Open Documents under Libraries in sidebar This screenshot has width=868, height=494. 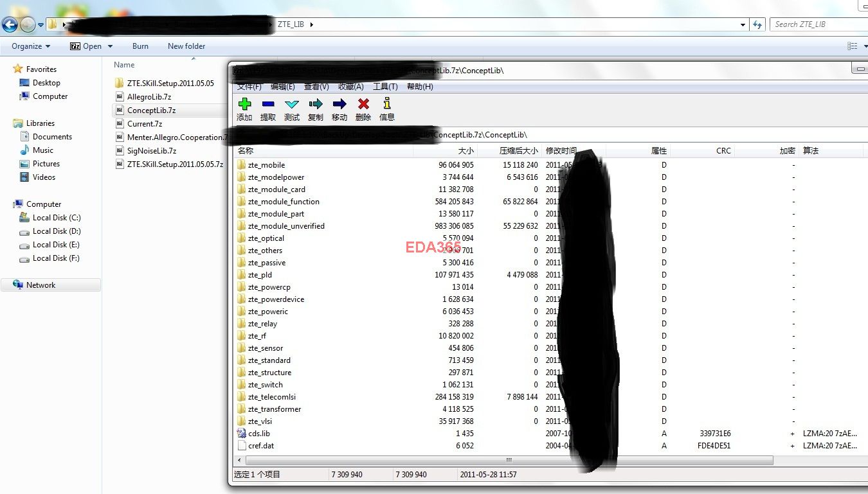click(52, 137)
